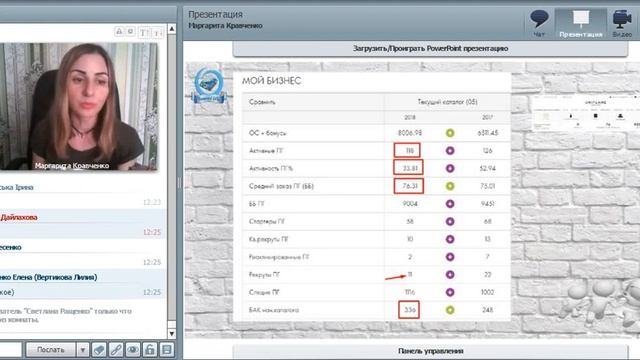Open the Видео tab
The width and height of the screenshot is (640, 360).
[x=622, y=23]
